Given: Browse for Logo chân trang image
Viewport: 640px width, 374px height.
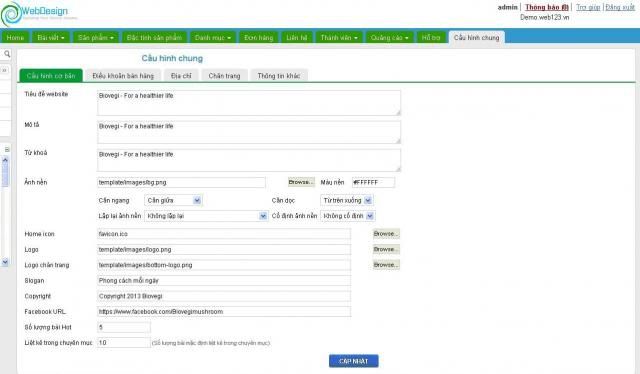Looking at the screenshot, I should click(386, 265).
